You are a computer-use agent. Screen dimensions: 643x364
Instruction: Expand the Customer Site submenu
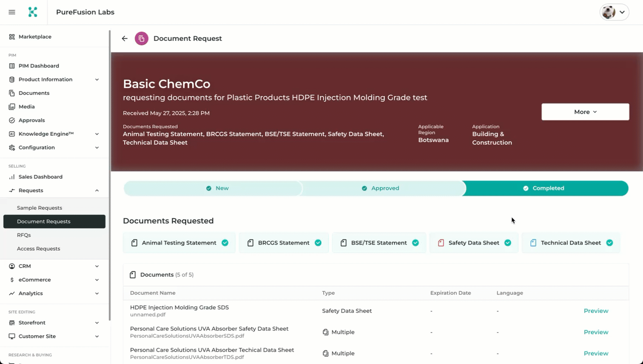pos(97,336)
